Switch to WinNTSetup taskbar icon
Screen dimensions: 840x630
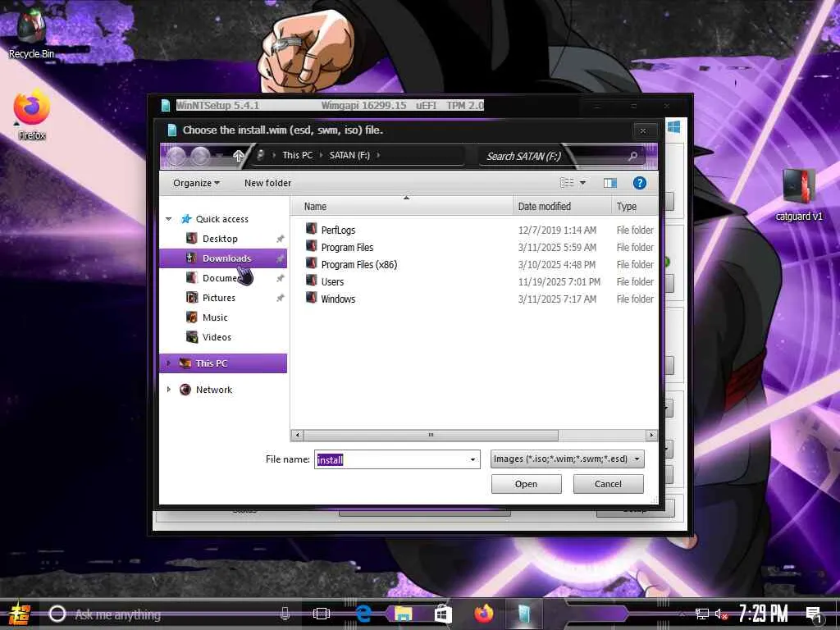click(x=524, y=614)
